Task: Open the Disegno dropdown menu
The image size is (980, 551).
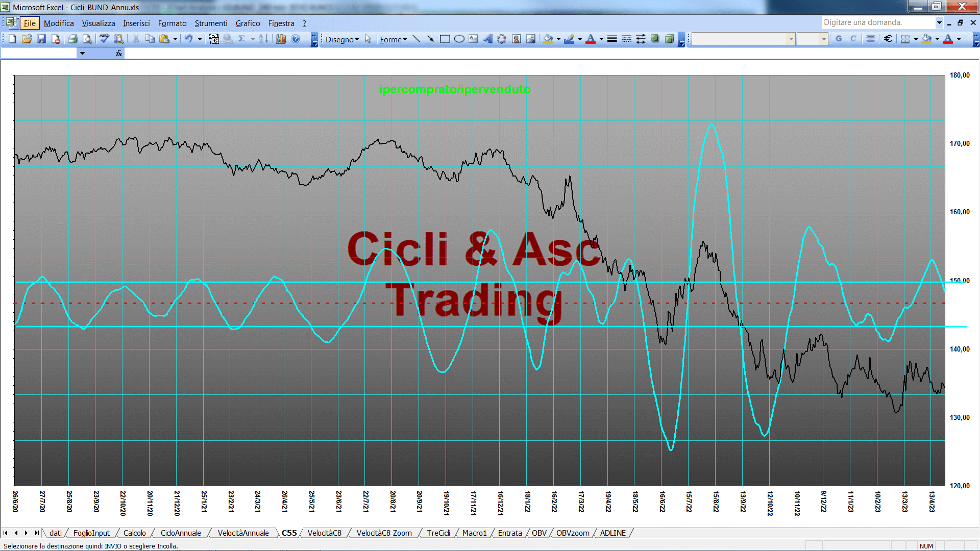Action: pos(342,39)
